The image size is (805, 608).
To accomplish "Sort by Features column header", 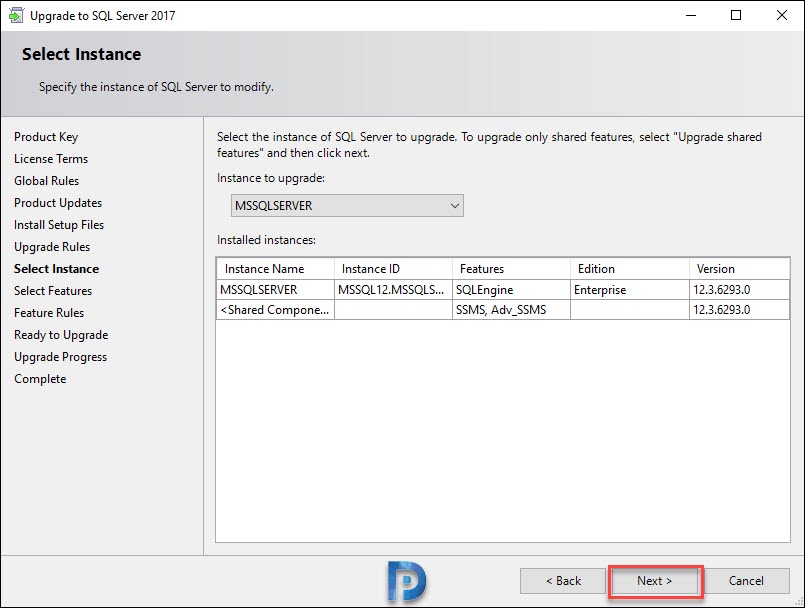I will tap(511, 269).
